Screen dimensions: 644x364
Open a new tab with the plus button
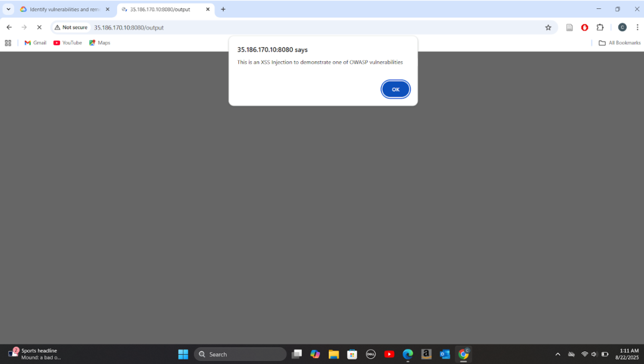[x=223, y=9]
